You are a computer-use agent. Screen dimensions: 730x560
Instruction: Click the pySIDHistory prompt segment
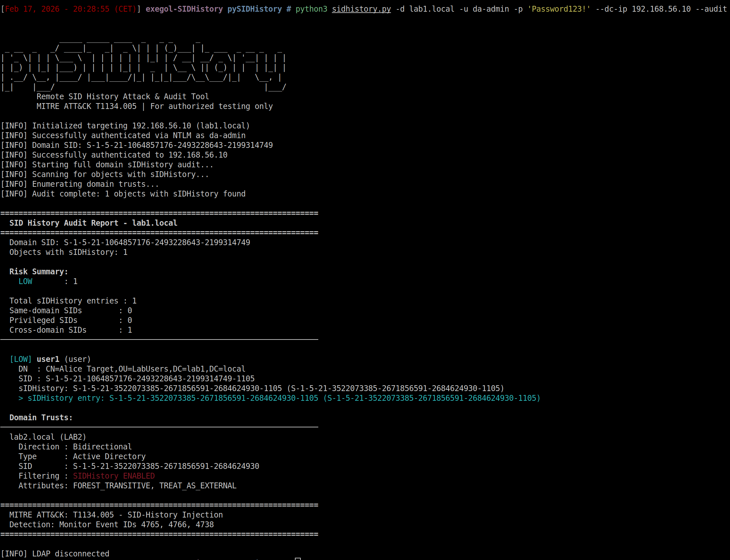255,9
